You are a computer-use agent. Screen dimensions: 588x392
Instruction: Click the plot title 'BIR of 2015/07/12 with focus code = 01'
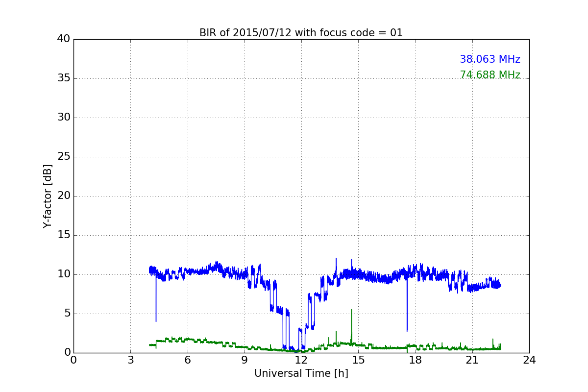[x=301, y=33]
